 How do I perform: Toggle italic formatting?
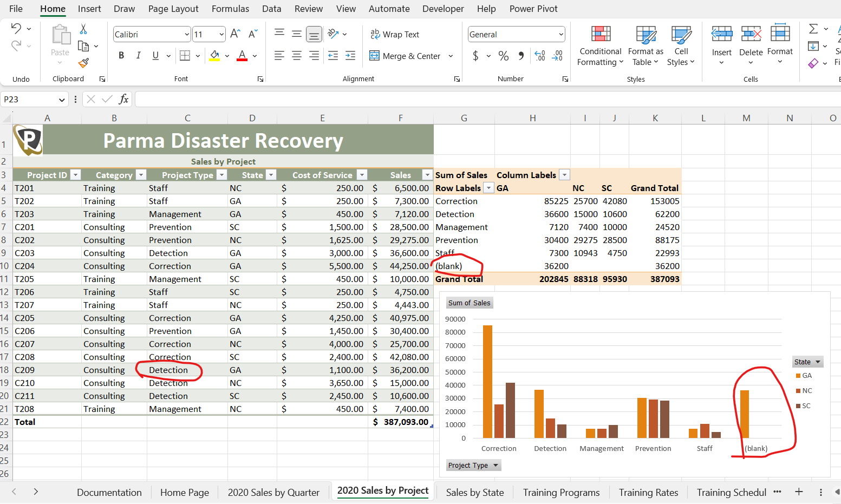click(x=138, y=55)
